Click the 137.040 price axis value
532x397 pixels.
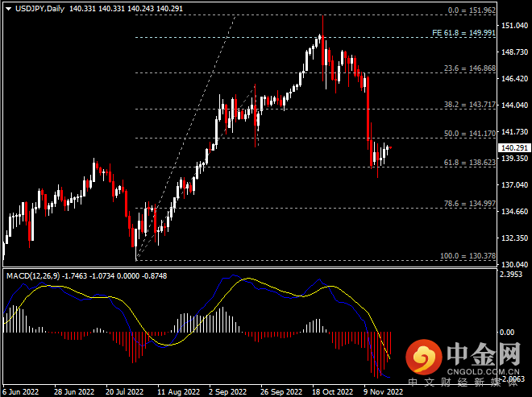click(x=515, y=184)
